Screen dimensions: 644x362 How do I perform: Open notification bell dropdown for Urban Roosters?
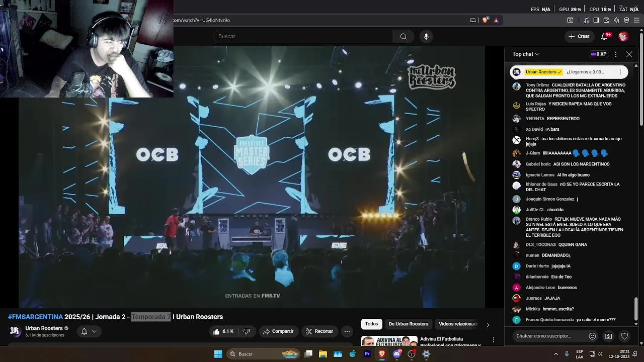(89, 331)
